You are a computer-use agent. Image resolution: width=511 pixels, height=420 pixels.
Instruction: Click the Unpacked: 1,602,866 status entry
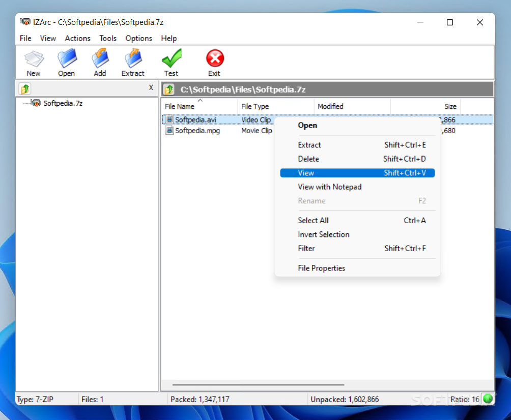coord(345,399)
